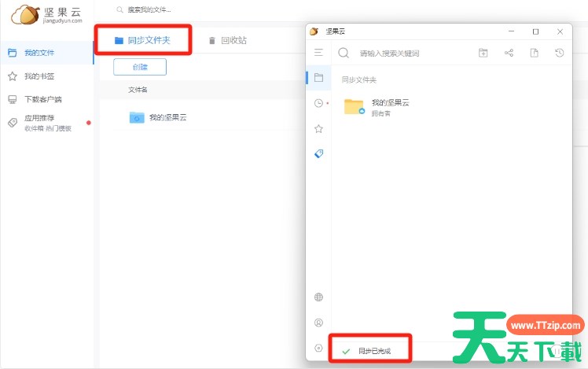
Task: Open 我的坚果云 folder in client window
Action: click(377, 107)
